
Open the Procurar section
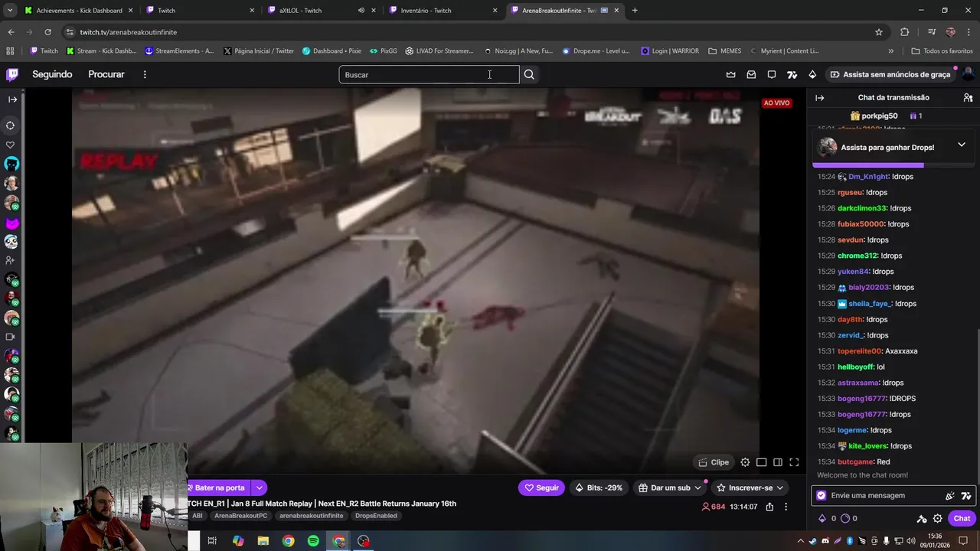106,74
